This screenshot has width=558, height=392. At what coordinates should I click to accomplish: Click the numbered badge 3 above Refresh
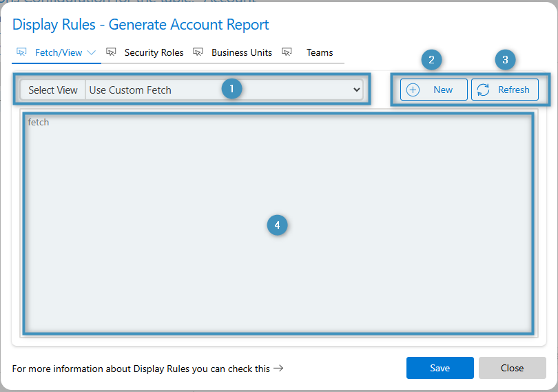pos(505,60)
